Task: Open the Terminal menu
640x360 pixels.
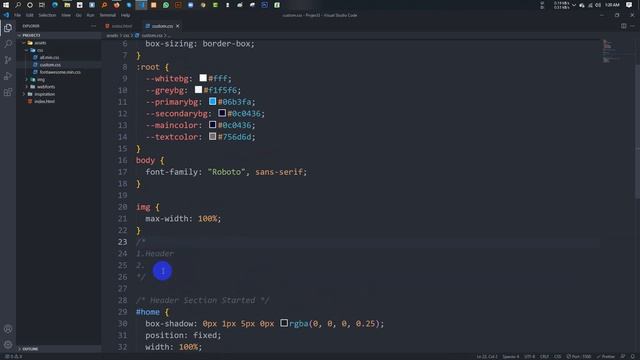Action: [x=108, y=15]
